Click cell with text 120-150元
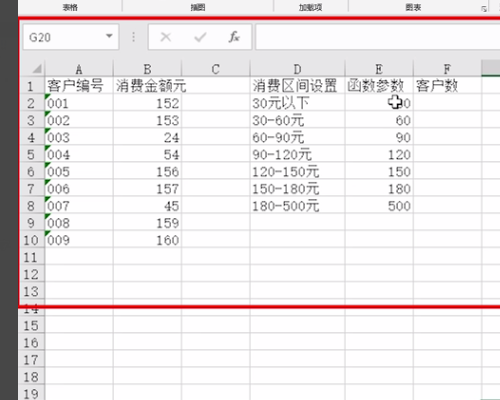Viewport: 500px width, 400px height. click(x=297, y=172)
